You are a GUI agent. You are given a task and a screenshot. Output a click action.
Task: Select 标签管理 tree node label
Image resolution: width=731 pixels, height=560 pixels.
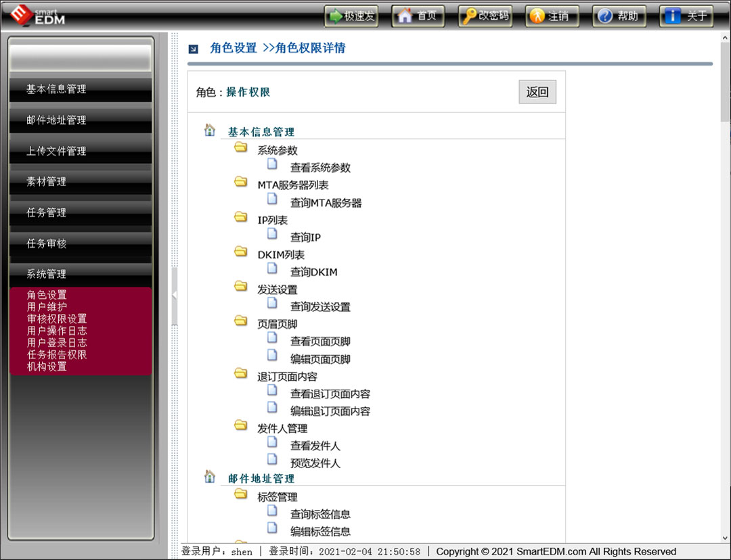click(x=278, y=496)
